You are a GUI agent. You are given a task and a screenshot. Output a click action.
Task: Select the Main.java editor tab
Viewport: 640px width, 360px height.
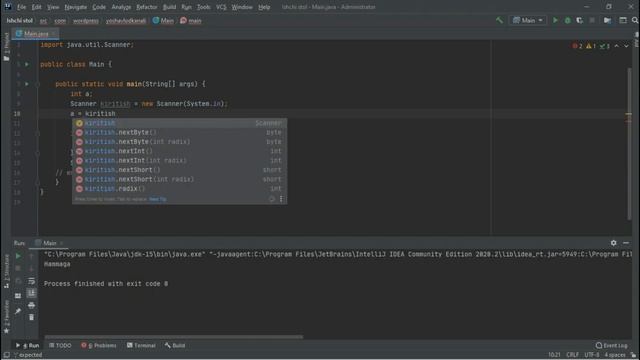pos(35,33)
